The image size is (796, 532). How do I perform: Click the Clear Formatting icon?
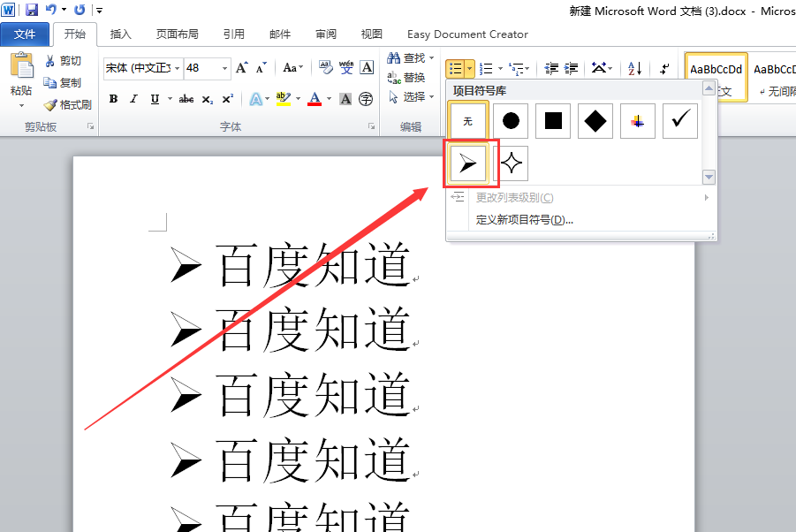point(325,67)
